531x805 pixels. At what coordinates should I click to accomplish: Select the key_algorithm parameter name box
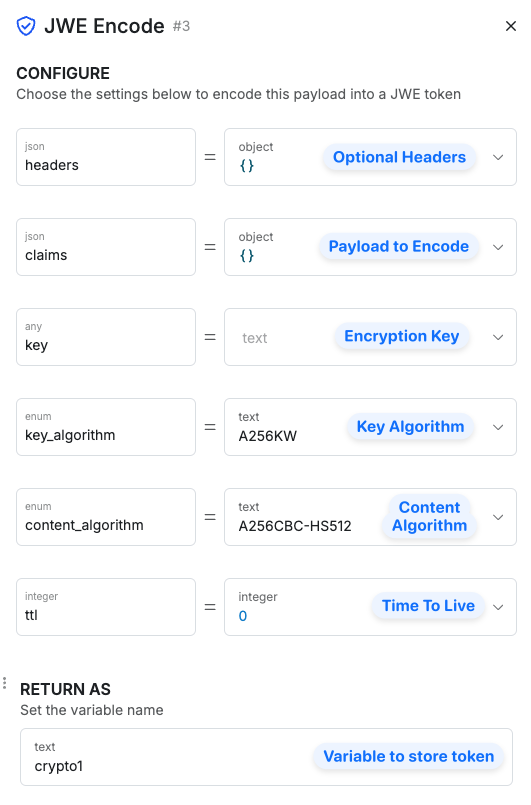coord(106,427)
